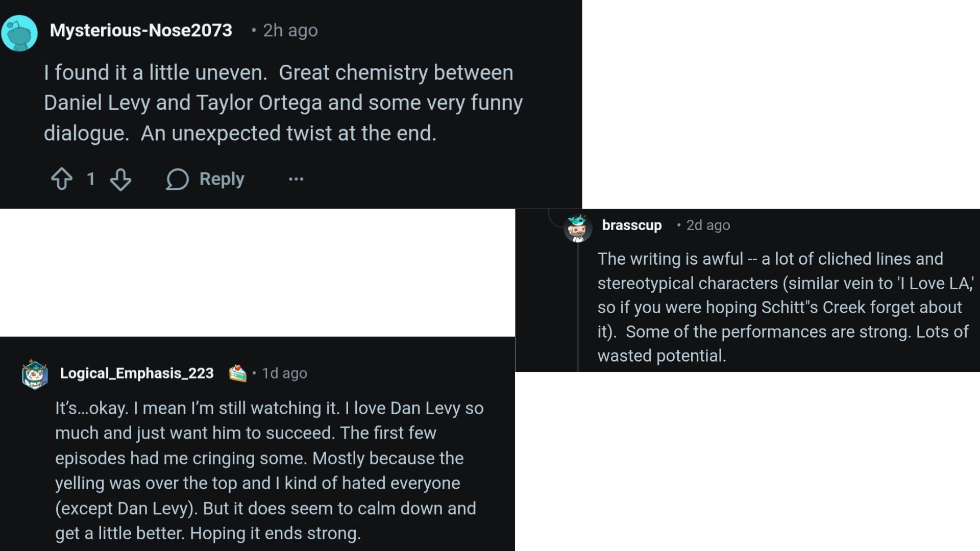Click the Logical_Emphasis_223 comment text

point(269,470)
